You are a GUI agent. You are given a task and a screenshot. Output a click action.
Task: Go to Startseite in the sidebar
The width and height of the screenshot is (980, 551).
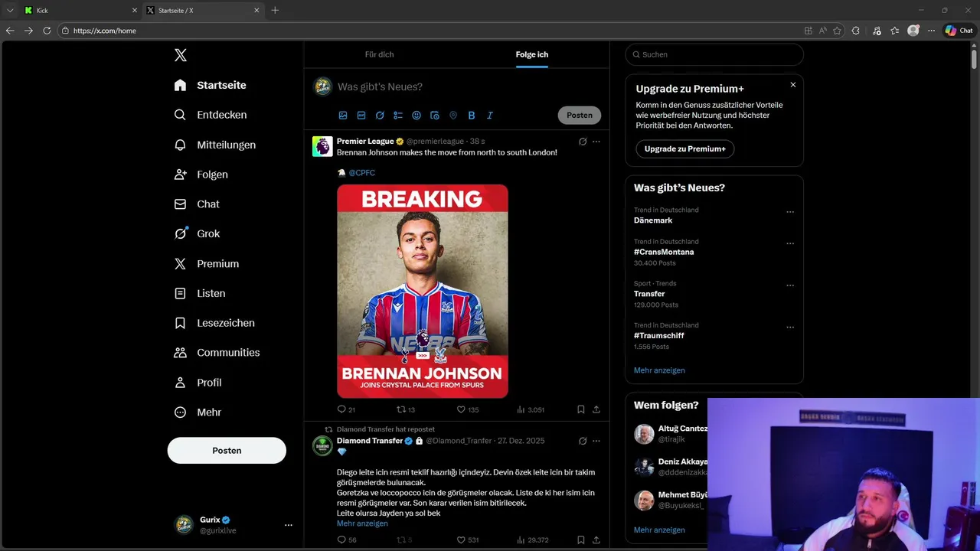(x=211, y=85)
